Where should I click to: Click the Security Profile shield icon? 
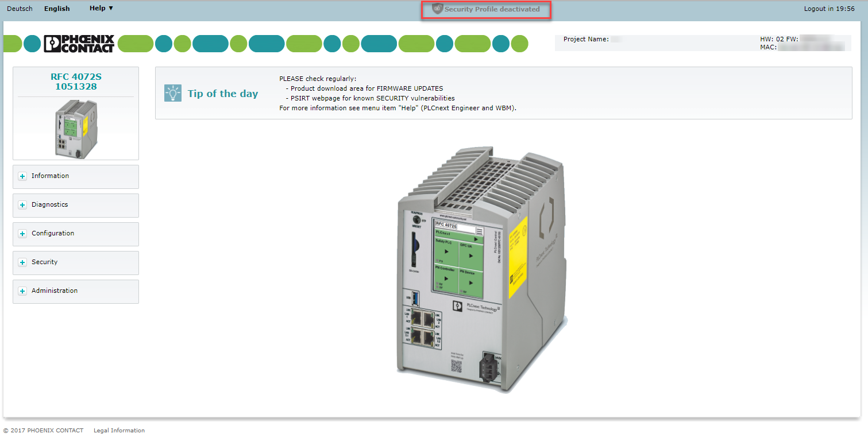(437, 9)
